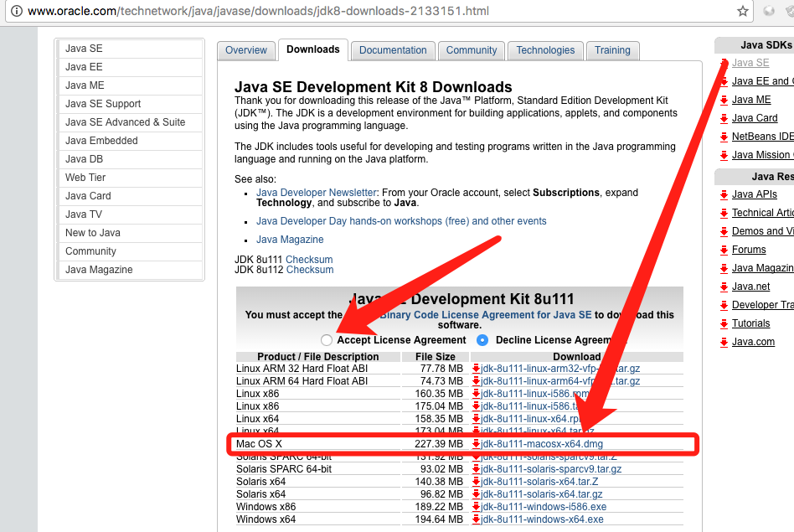Image resolution: width=794 pixels, height=532 pixels.
Task: Open Java APIs resource link
Action: (755, 194)
